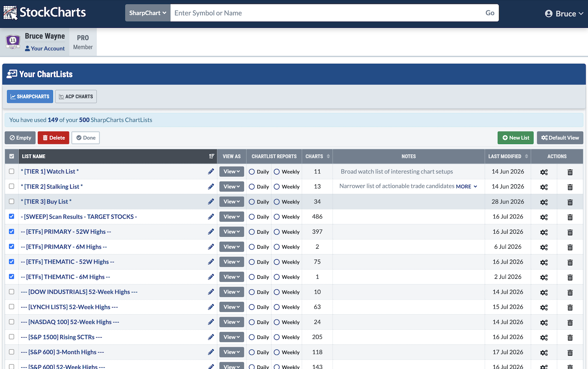Screen dimensions: 588x369
Task: Edit name of [TIER 3] Buy List
Action: pyautogui.click(x=211, y=202)
